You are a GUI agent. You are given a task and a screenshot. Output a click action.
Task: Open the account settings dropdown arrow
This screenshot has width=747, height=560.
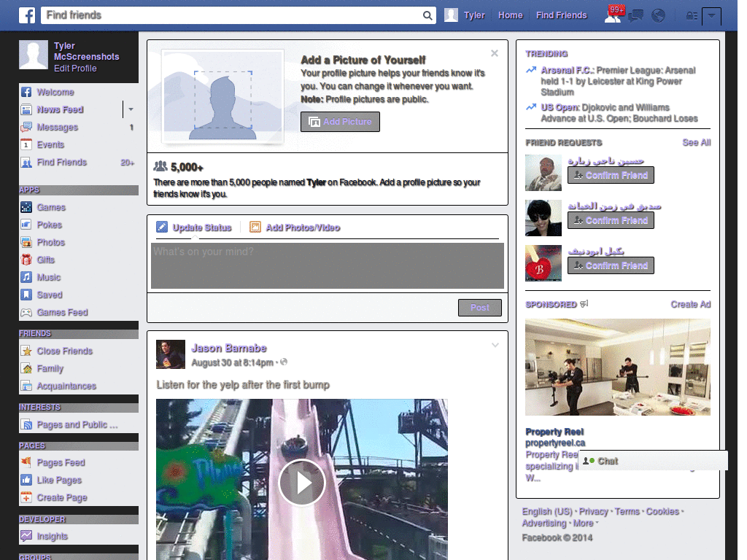(x=711, y=16)
